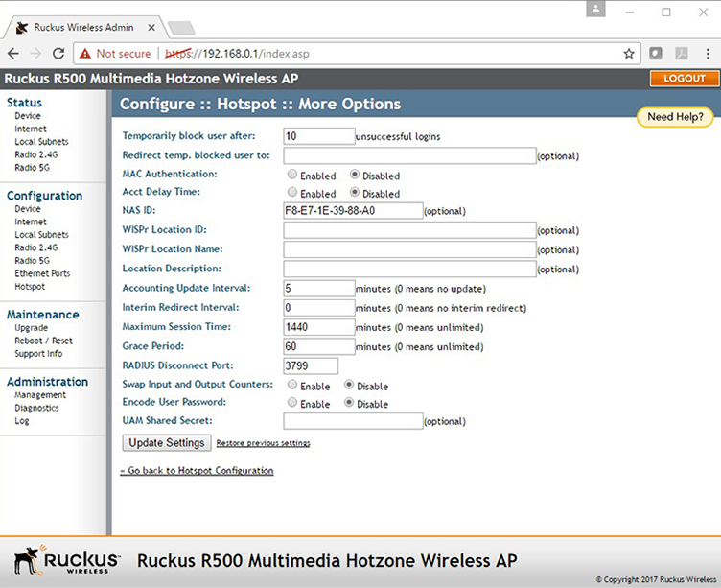Click the Ruckus dog logo in footer

tap(27, 560)
